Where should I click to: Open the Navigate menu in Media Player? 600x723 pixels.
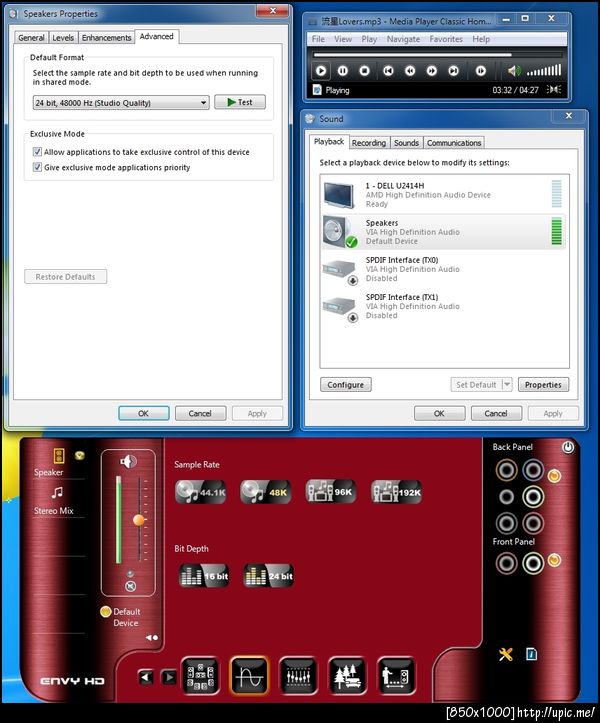pos(403,39)
